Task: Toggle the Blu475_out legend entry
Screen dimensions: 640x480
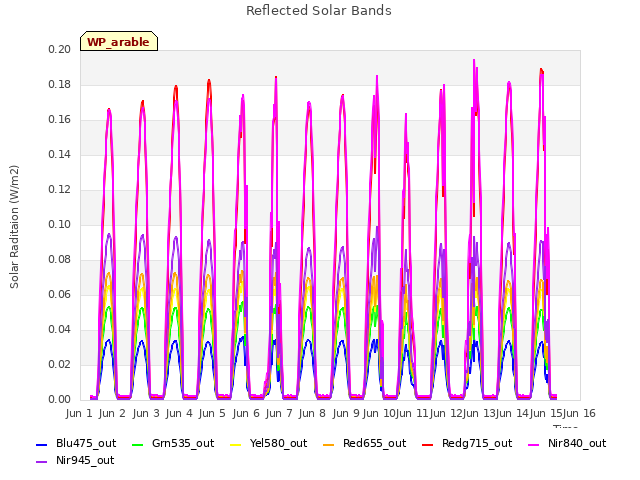Action: point(76,443)
